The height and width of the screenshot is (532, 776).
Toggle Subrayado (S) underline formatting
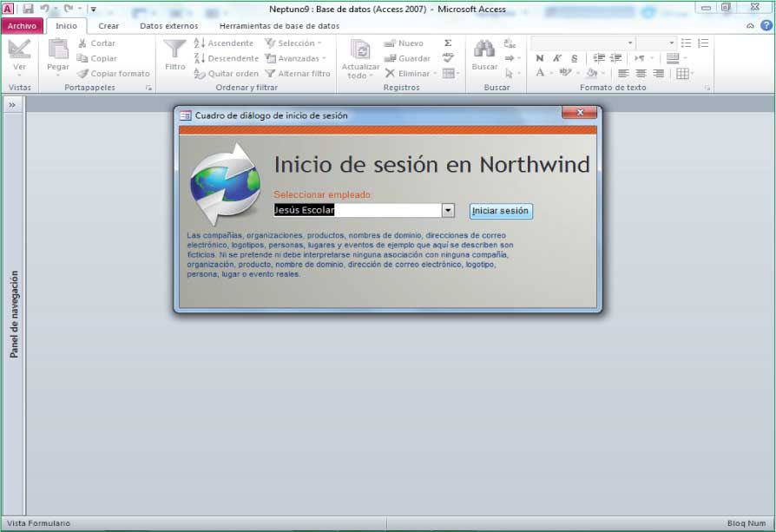point(574,58)
